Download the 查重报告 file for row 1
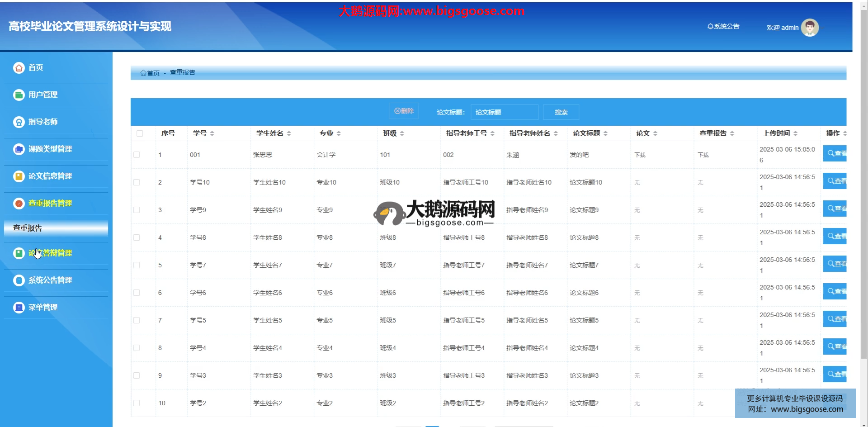 703,155
